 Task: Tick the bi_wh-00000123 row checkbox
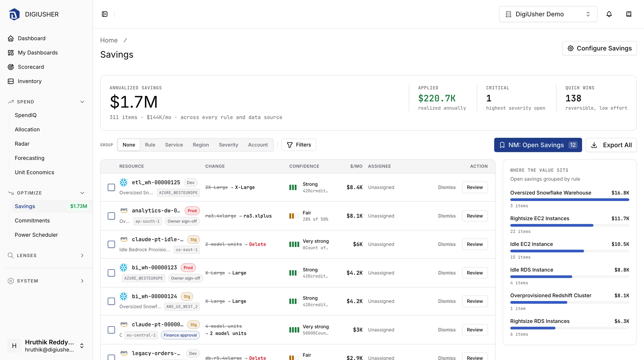(111, 273)
